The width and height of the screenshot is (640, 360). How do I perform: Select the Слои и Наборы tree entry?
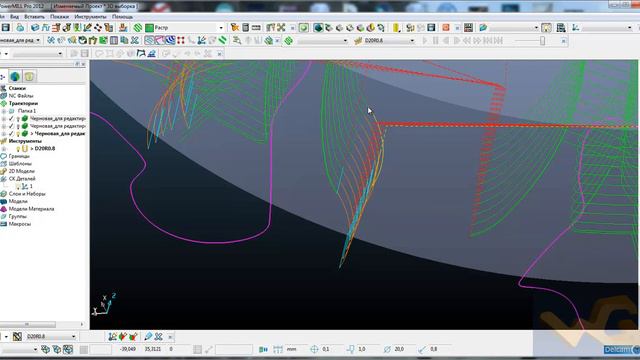click(x=27, y=194)
